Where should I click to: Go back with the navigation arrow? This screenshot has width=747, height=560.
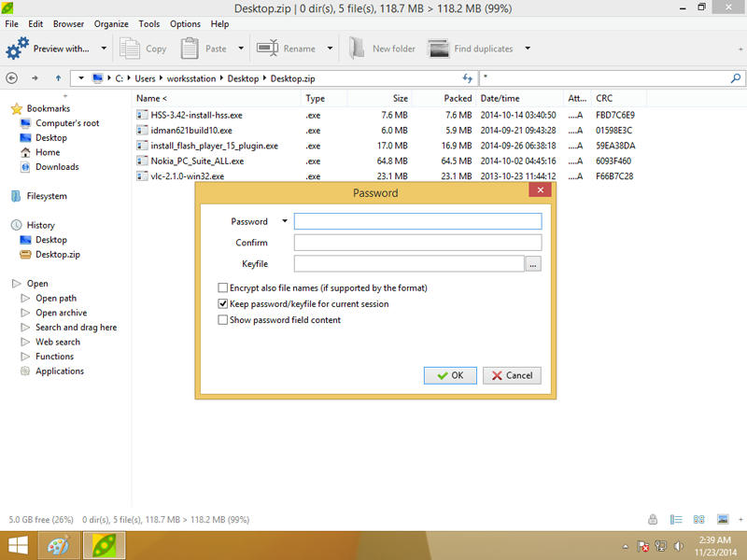pos(12,78)
